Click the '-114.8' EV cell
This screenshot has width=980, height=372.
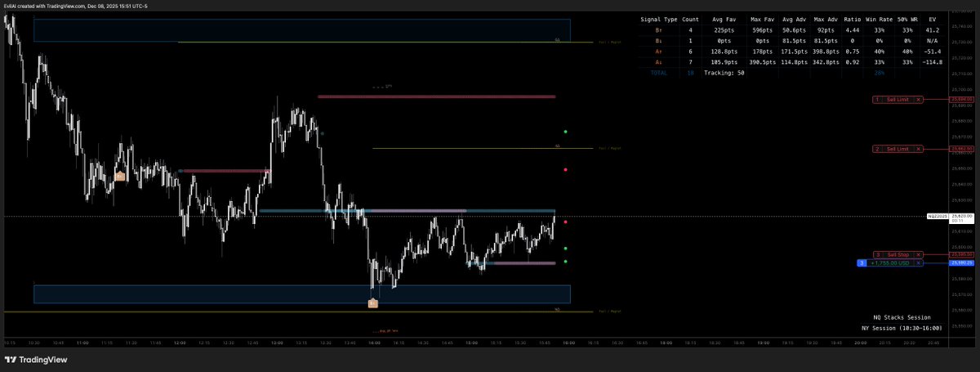933,61
